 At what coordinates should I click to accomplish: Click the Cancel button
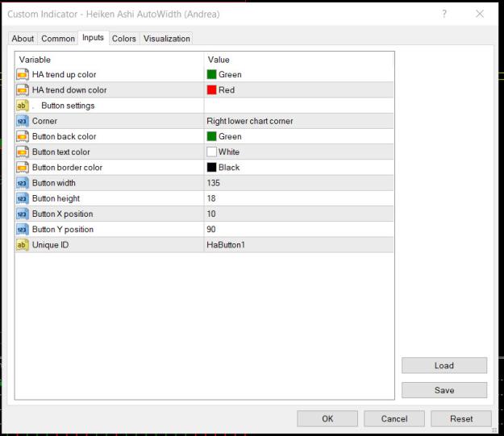tap(394, 418)
